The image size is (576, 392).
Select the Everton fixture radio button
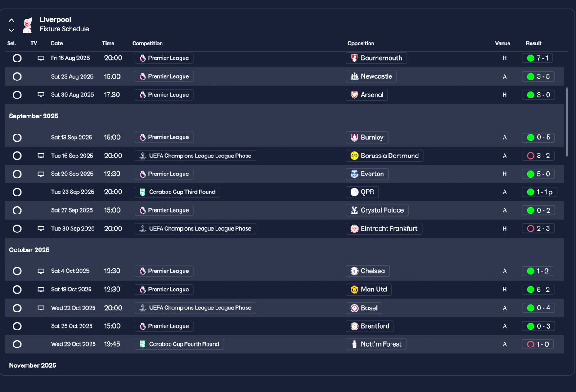pyautogui.click(x=17, y=174)
